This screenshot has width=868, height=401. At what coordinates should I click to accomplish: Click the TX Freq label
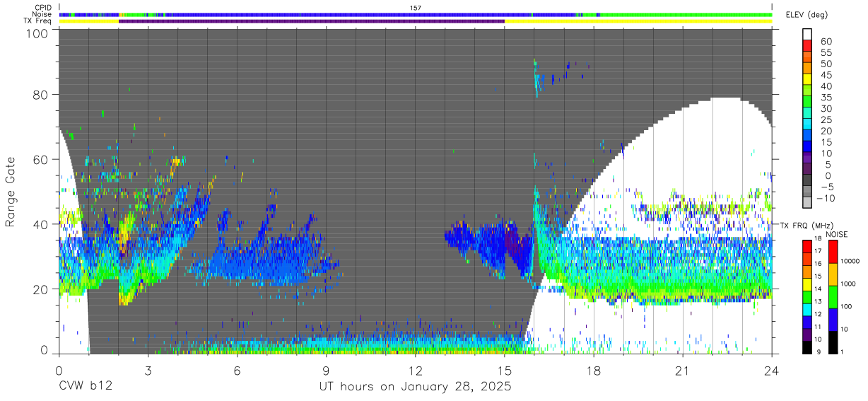[x=39, y=21]
